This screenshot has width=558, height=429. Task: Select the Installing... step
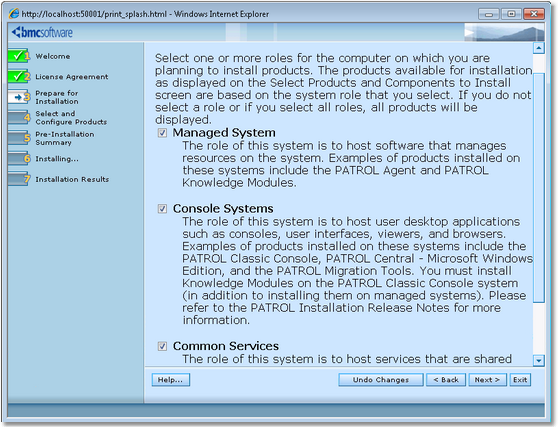coord(57,159)
